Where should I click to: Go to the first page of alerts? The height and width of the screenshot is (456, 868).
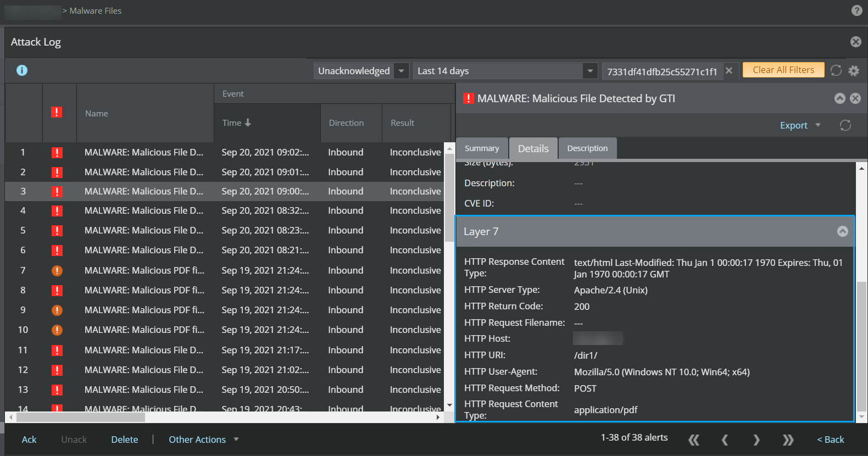point(694,440)
